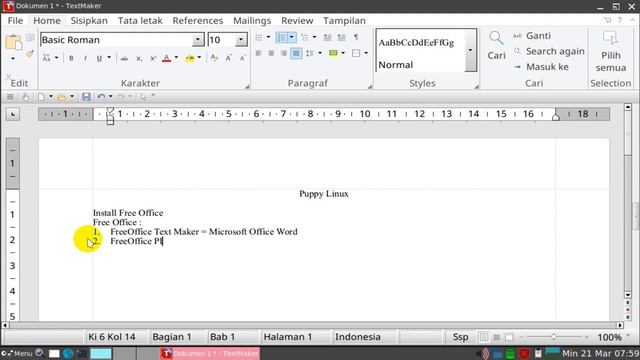Open the font color dropdown arrow
This screenshot has height=360, width=640.
coord(176,58)
